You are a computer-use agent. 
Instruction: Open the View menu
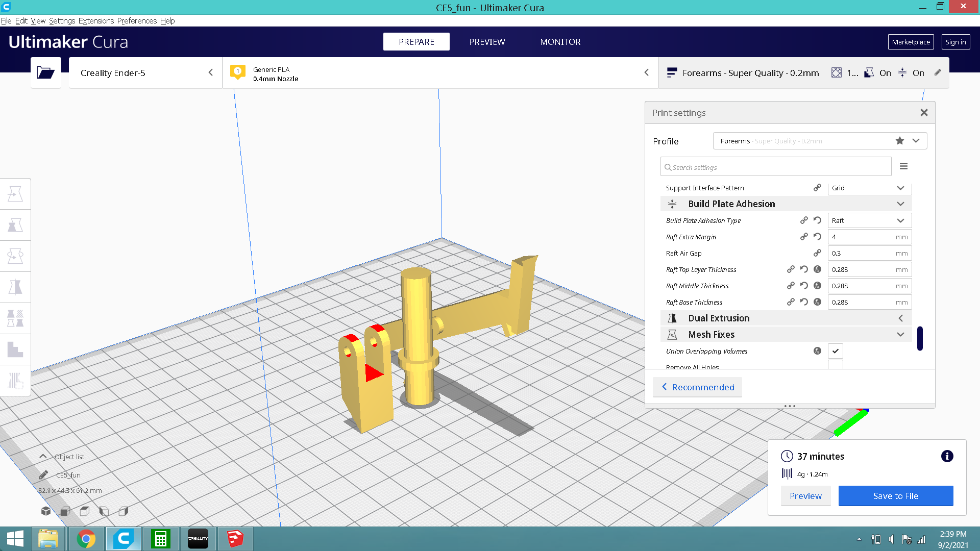(38, 21)
